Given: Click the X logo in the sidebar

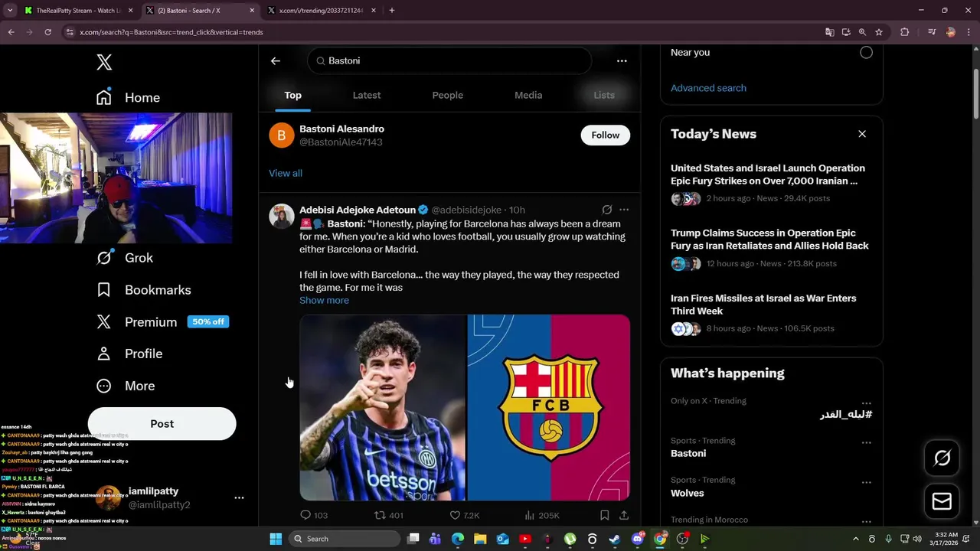Looking at the screenshot, I should tap(104, 63).
